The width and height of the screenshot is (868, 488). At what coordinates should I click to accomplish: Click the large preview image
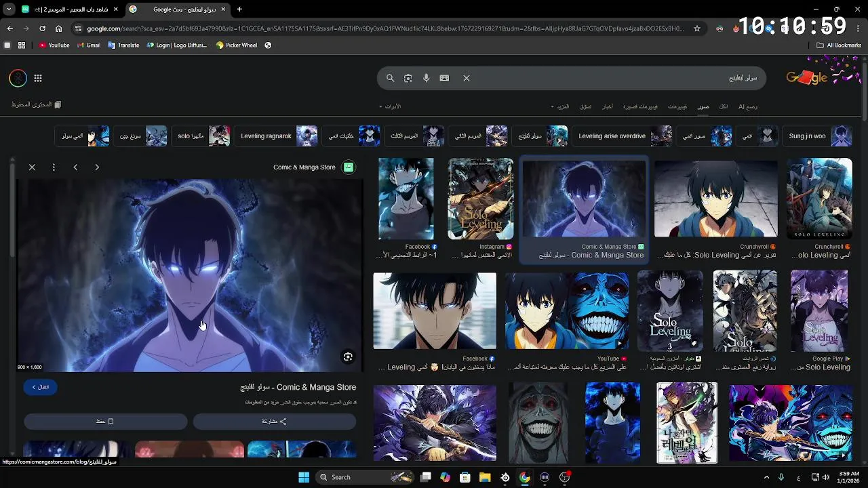pyautogui.click(x=190, y=275)
